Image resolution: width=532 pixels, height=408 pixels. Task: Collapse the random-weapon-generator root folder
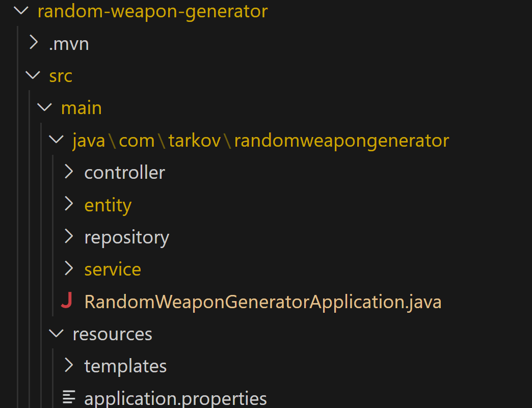click(20, 11)
